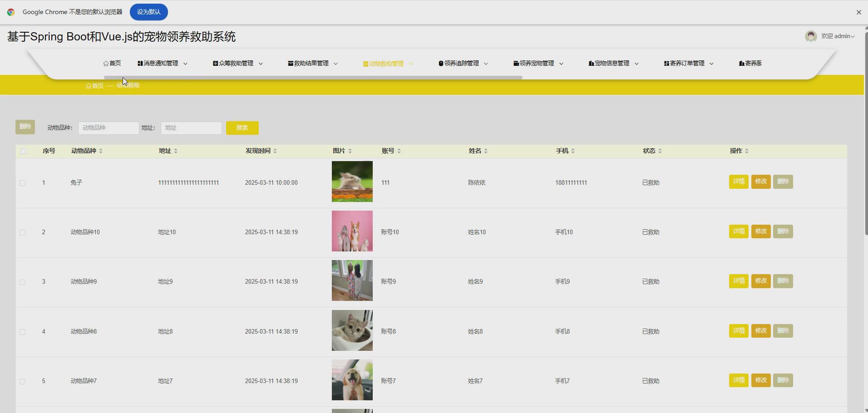
Task: Sort by 图片 column arrows
Action: 350,151
